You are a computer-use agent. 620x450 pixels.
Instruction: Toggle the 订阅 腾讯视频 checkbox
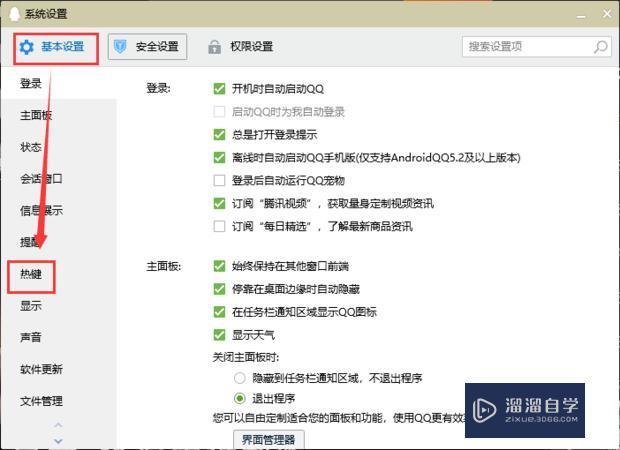[x=219, y=203]
